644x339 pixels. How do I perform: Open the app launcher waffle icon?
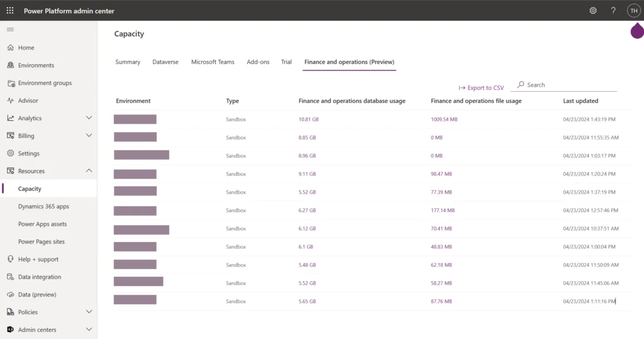[10, 11]
